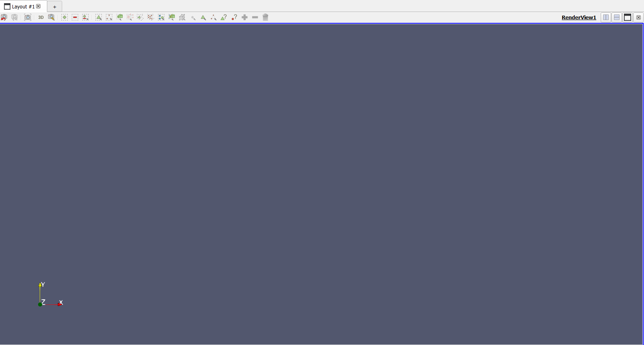This screenshot has height=345, width=644.
Task: Select points with polygon tool
Action: (x=150, y=17)
